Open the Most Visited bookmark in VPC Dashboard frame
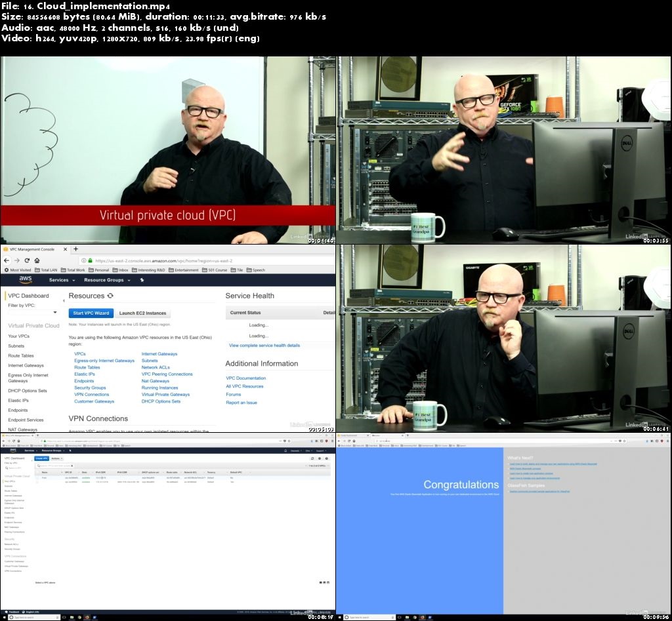Image resolution: width=672 pixels, height=621 pixels. click(18, 270)
